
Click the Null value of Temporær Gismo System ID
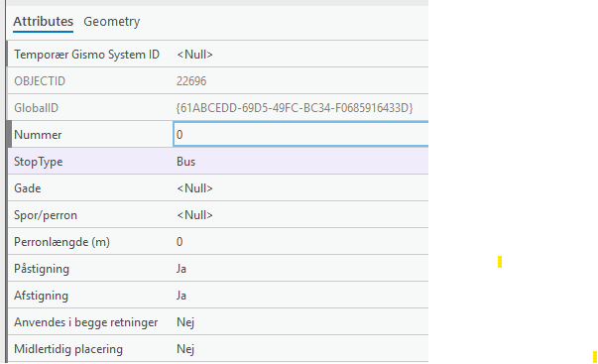coord(194,55)
